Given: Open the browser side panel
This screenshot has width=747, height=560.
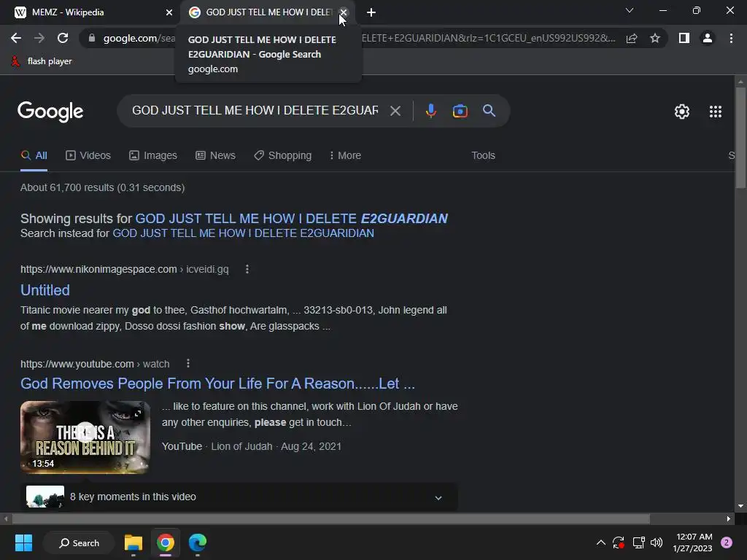Looking at the screenshot, I should coord(684,38).
